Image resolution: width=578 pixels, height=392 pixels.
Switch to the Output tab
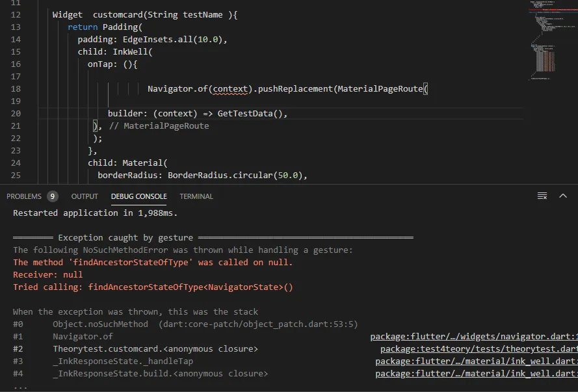pyautogui.click(x=85, y=196)
